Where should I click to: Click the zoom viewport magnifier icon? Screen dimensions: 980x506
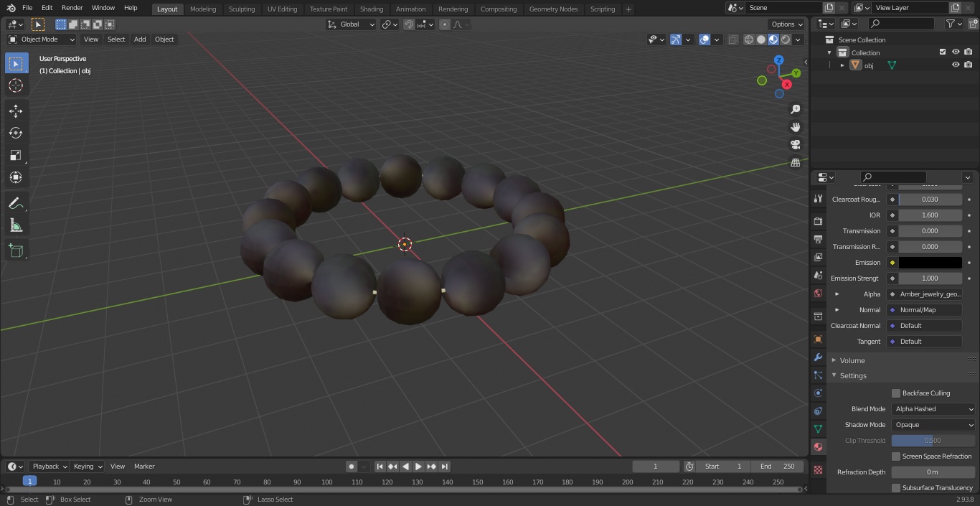click(795, 109)
